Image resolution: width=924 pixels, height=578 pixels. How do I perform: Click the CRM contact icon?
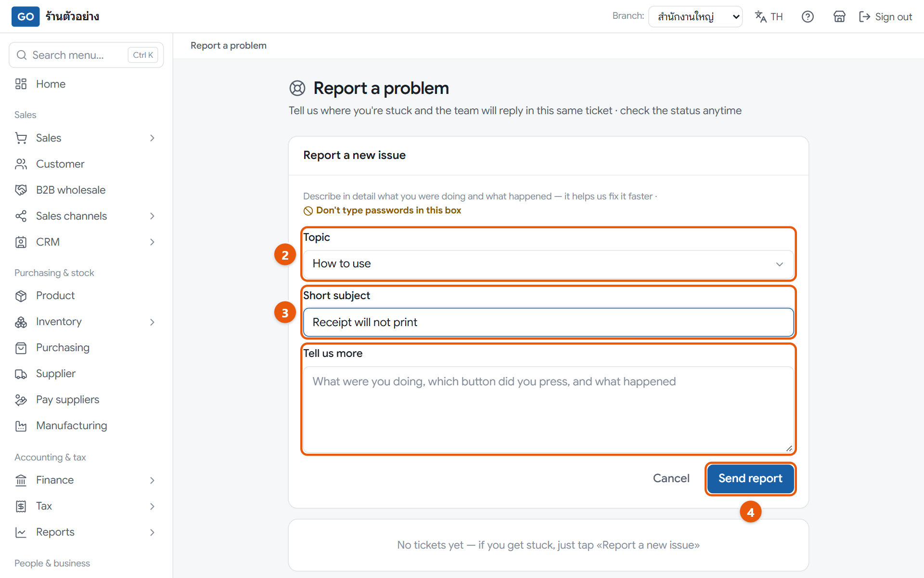pos(21,242)
